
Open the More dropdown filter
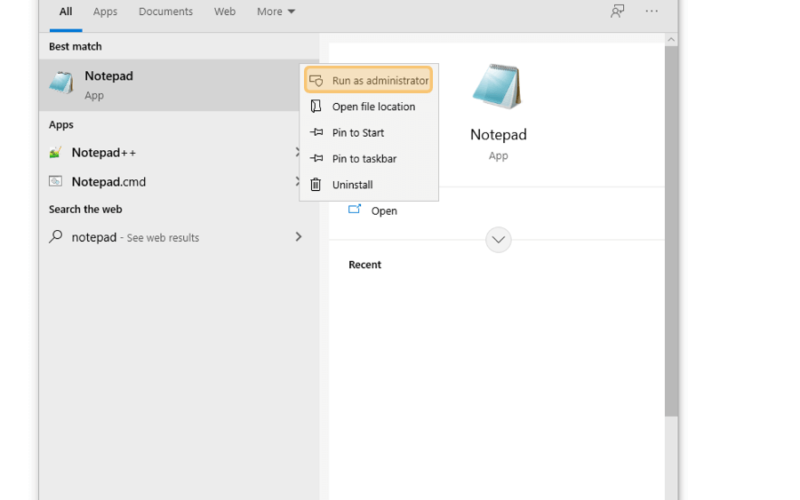(x=276, y=12)
